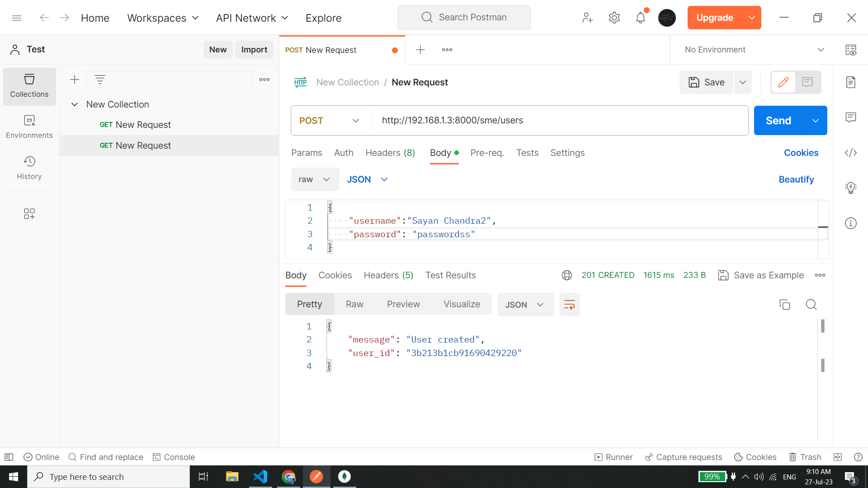This screenshot has height=488, width=868.
Task: Collapse the New Collection tree
Action: tap(75, 104)
